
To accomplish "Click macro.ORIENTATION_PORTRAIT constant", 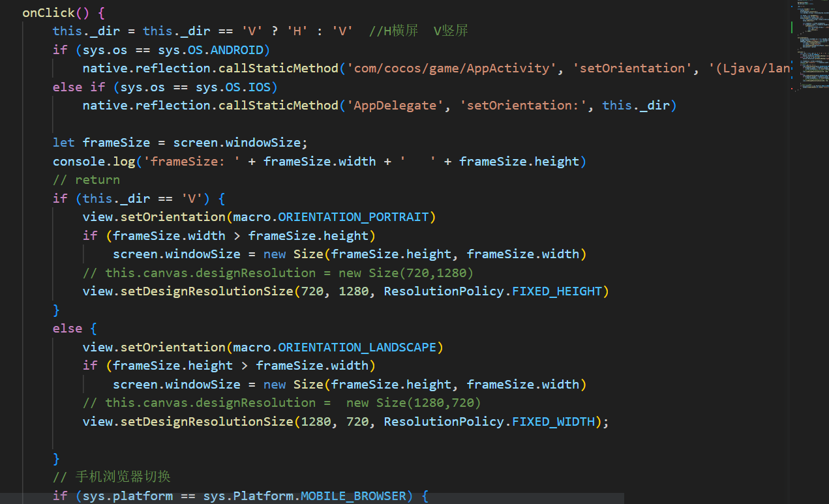I will (x=354, y=216).
